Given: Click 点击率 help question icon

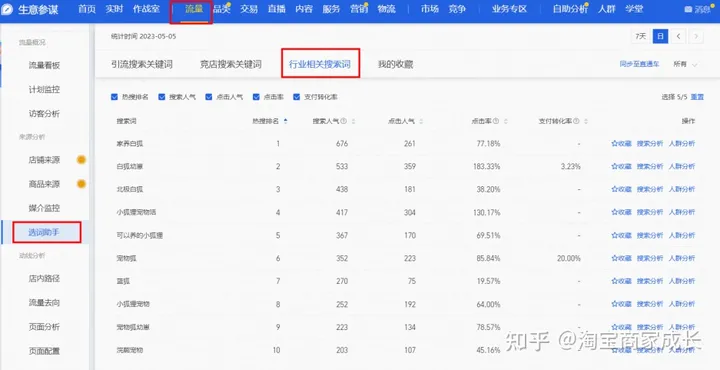Looking at the screenshot, I should pos(496,121).
